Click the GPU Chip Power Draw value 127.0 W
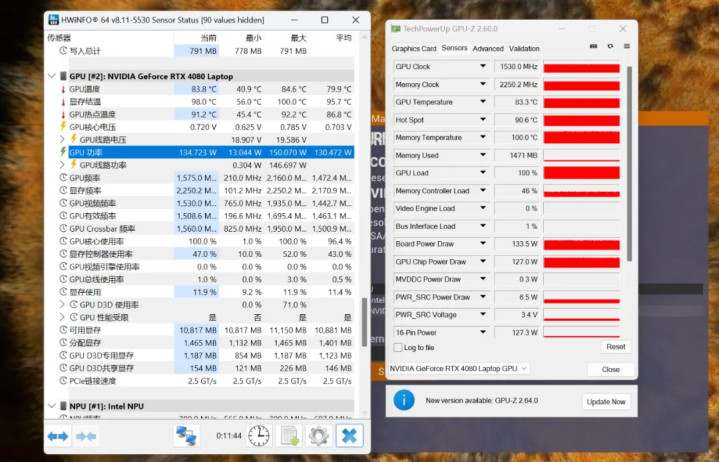This screenshot has height=462, width=719. click(x=518, y=261)
